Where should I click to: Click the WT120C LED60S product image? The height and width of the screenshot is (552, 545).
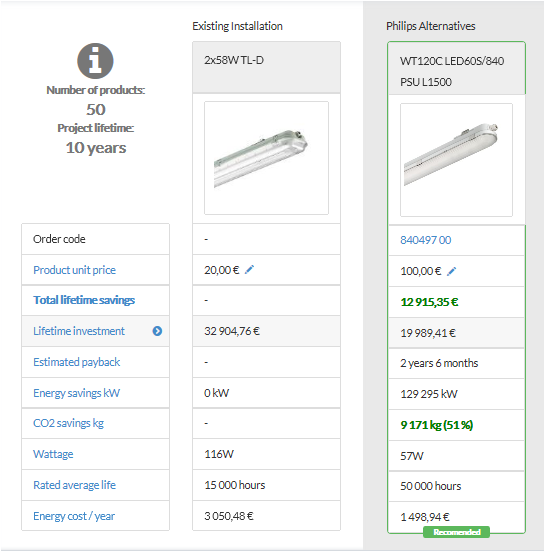click(456, 160)
